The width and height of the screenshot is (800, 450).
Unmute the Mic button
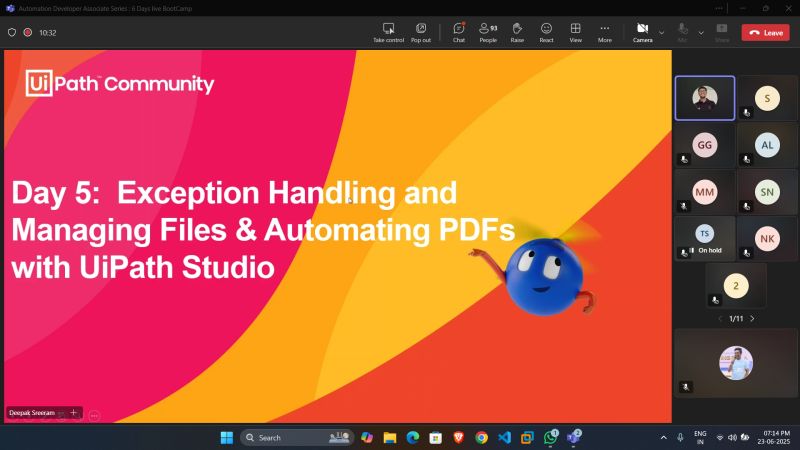point(683,32)
